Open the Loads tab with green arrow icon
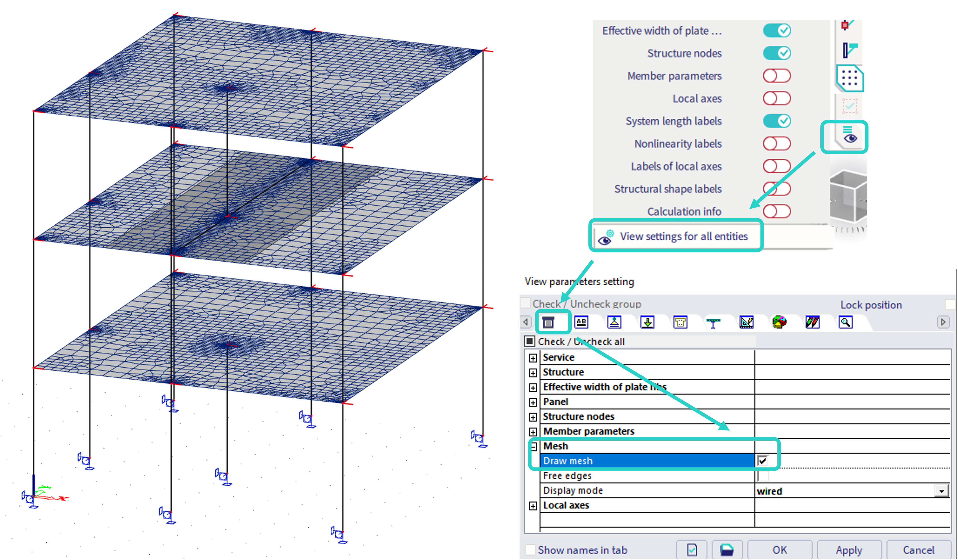The width and height of the screenshot is (958, 560). coord(647,322)
